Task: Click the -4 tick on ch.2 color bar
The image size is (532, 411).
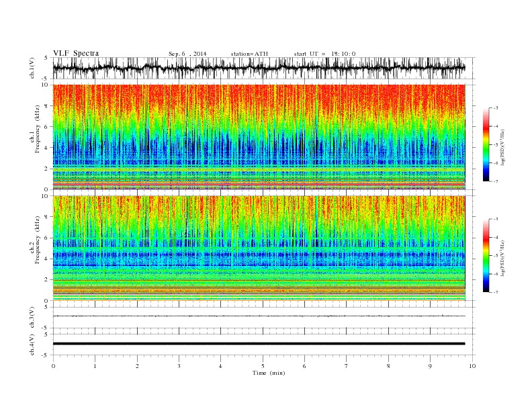Action: 495,237
